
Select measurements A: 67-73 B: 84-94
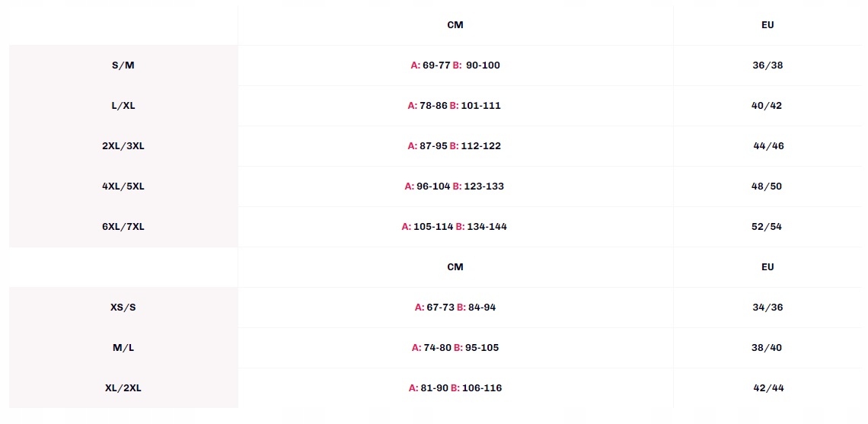tap(455, 308)
